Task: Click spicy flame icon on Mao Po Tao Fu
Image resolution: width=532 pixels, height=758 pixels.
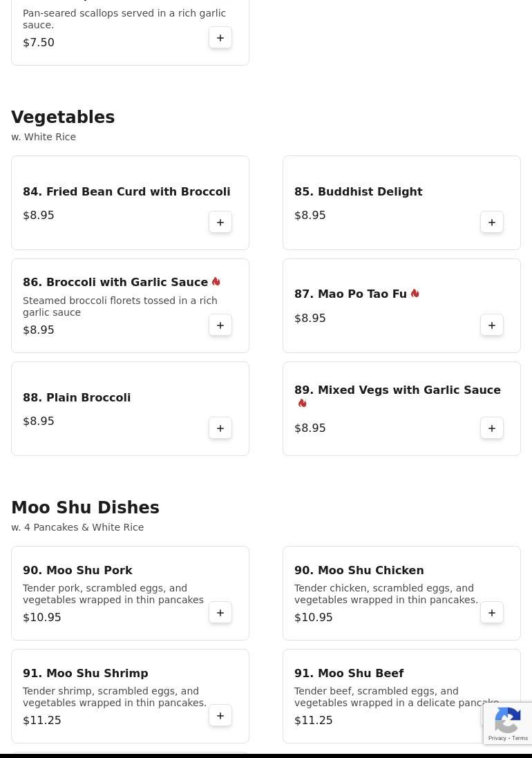Action: (x=415, y=293)
